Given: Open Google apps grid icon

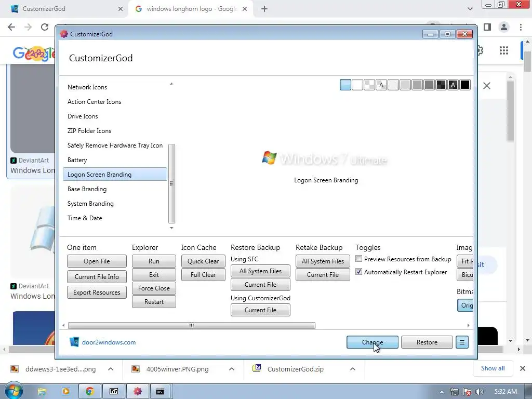Looking at the screenshot, I should tap(504, 50).
